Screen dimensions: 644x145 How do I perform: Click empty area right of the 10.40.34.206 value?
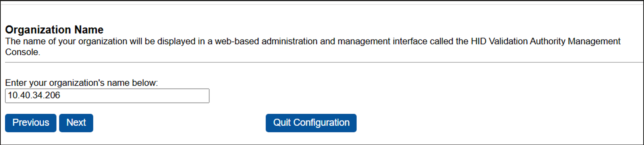click(137, 96)
